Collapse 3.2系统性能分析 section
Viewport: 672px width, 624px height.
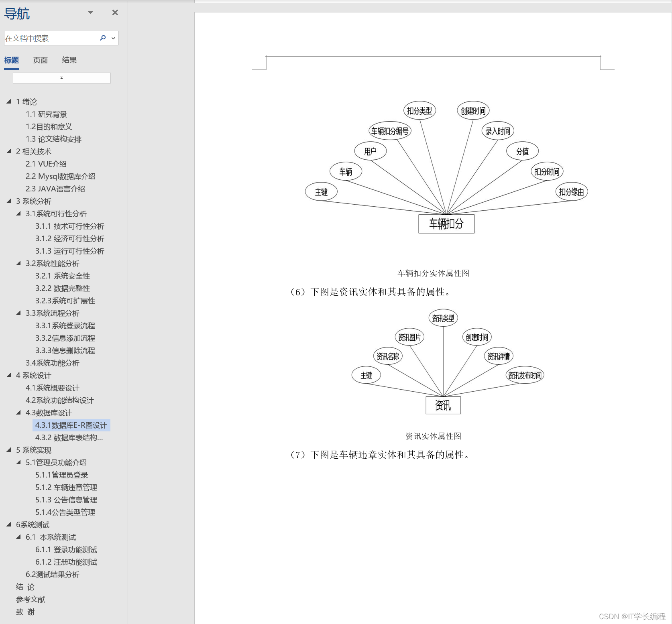(x=18, y=263)
